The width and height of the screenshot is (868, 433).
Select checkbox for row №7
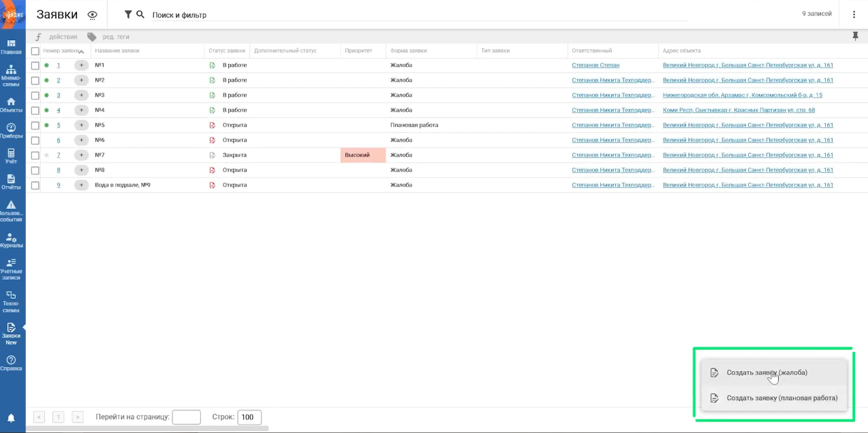point(35,155)
